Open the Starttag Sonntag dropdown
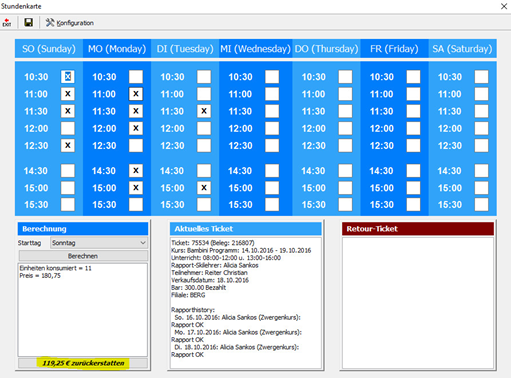 click(99, 243)
